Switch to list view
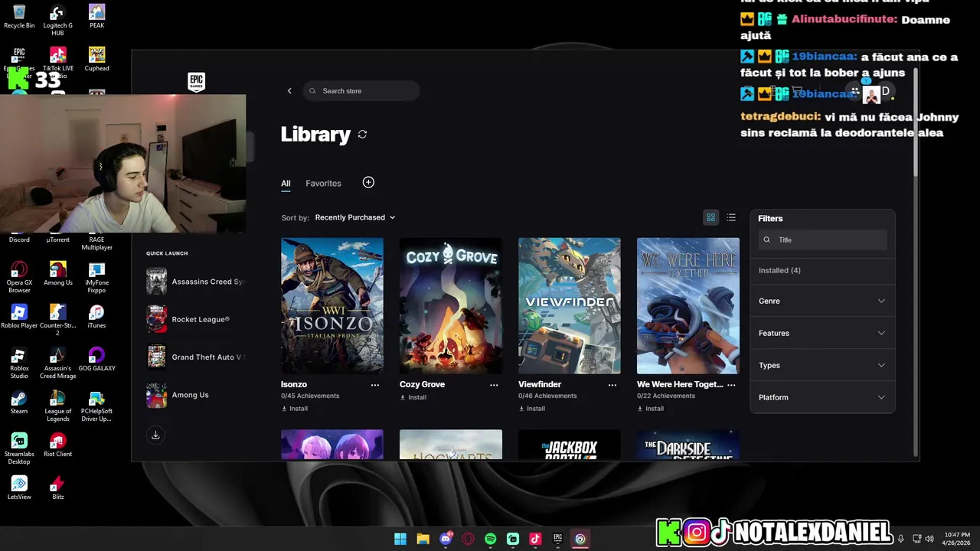The height and width of the screenshot is (551, 980). [731, 217]
